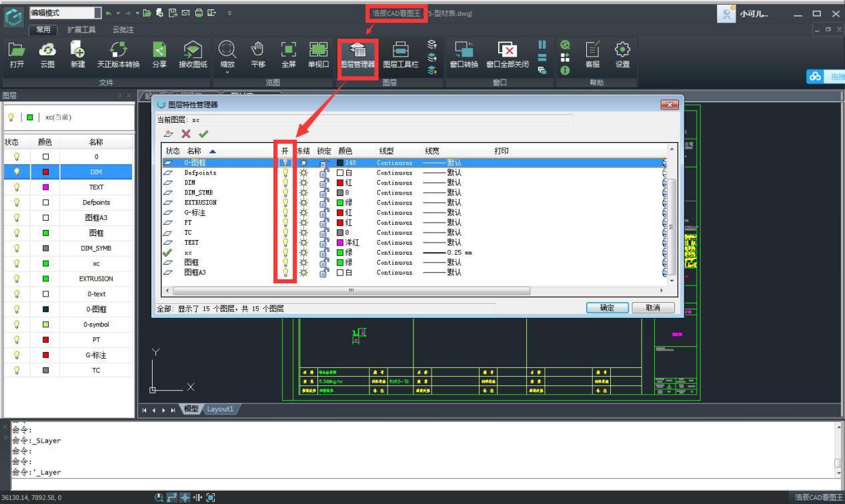Click the command line input field
The width and height of the screenshot is (845, 504).
423,485
